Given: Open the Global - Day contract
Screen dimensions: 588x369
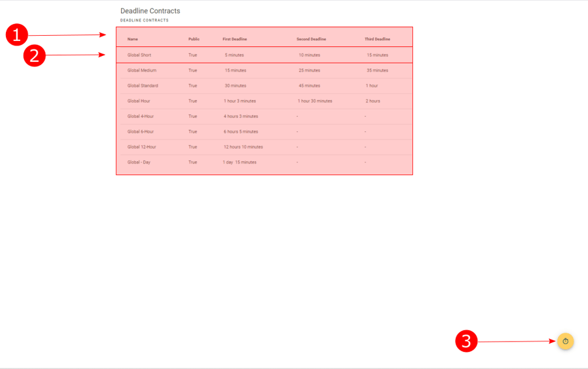Looking at the screenshot, I should click(x=264, y=163).
